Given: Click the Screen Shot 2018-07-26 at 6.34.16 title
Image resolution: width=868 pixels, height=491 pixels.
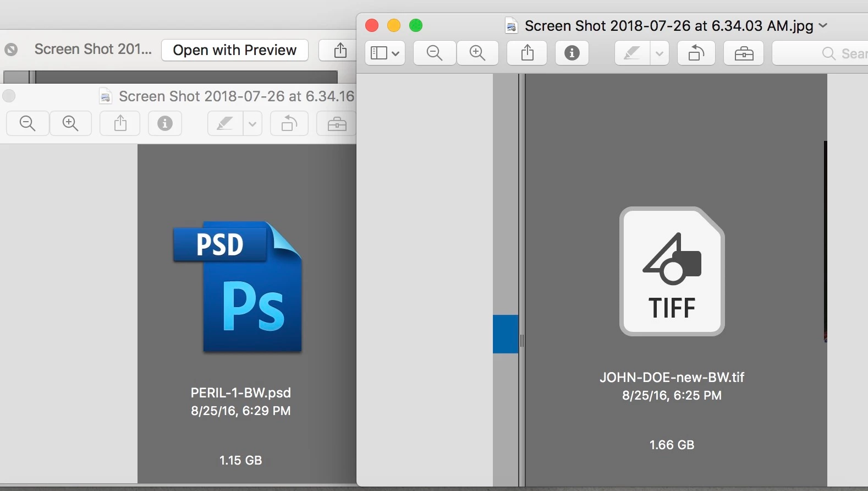Looking at the screenshot, I should (x=237, y=96).
